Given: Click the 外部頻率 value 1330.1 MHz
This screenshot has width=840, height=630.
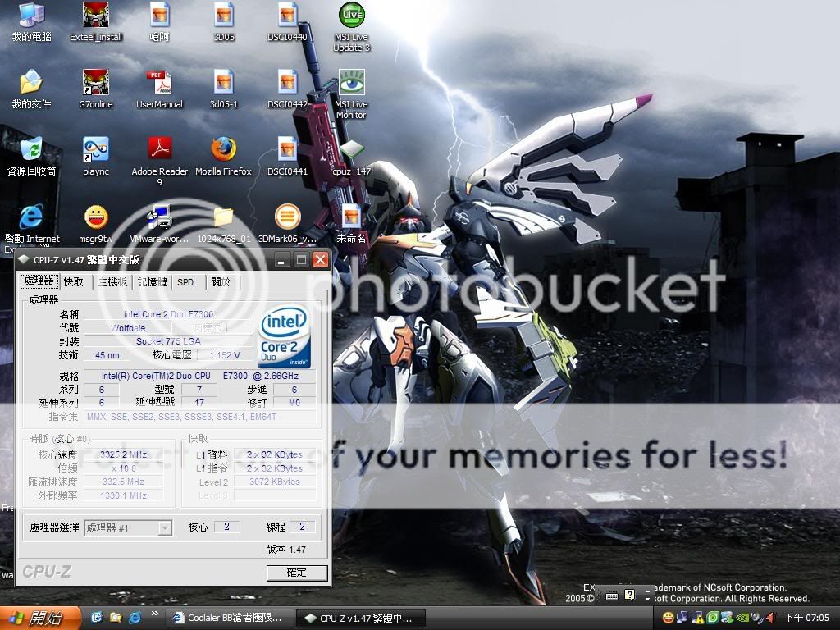Looking at the screenshot, I should point(124,495).
